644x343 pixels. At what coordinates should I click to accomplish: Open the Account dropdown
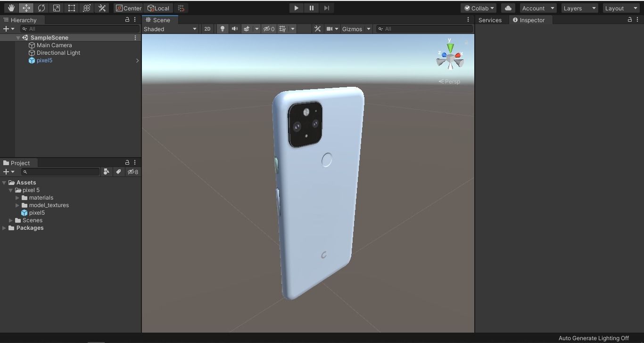(538, 8)
